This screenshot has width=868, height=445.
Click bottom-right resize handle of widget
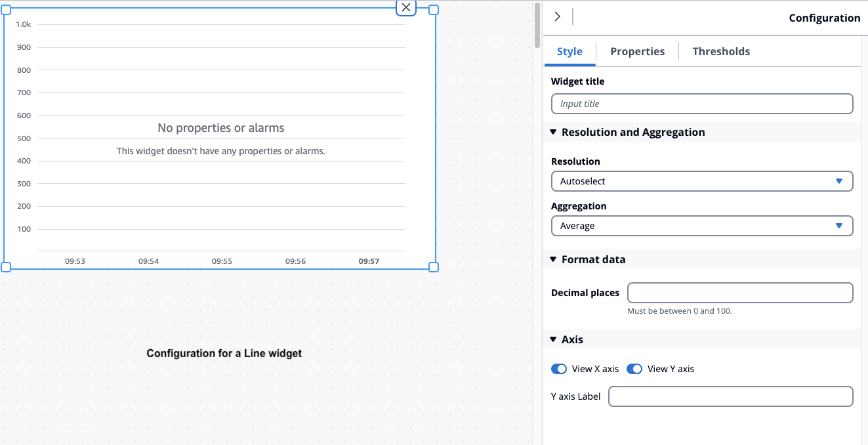click(433, 266)
